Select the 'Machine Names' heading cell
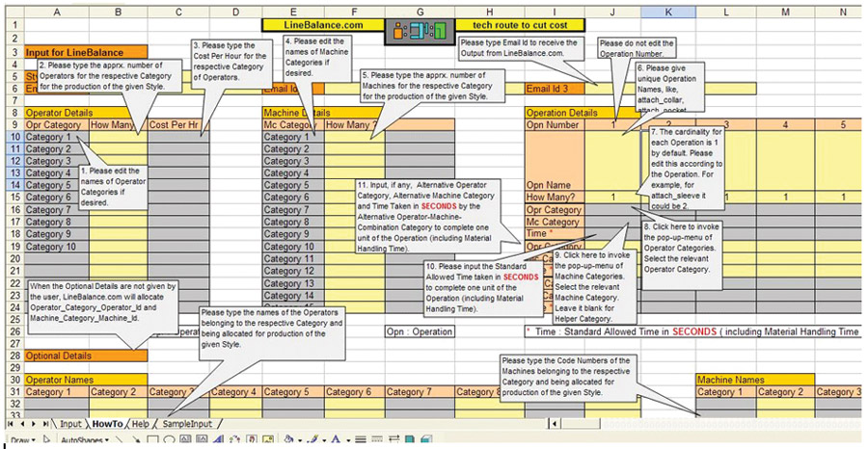868x449 pixels. click(755, 380)
